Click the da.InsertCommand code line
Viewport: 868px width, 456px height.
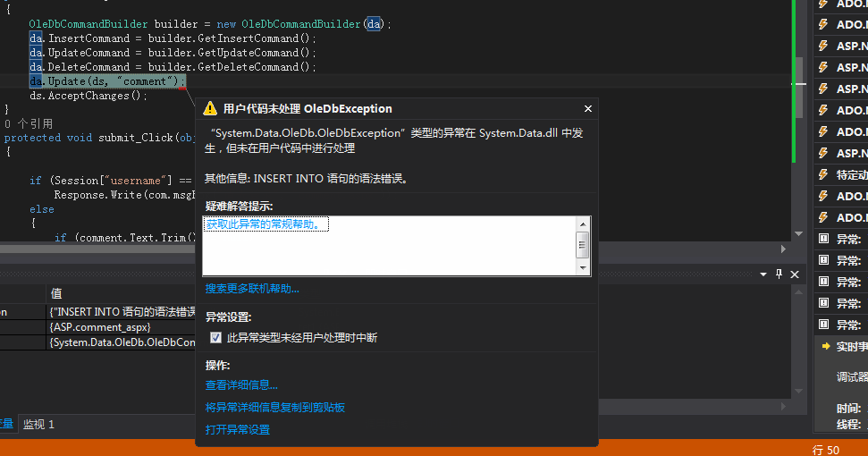pos(173,38)
